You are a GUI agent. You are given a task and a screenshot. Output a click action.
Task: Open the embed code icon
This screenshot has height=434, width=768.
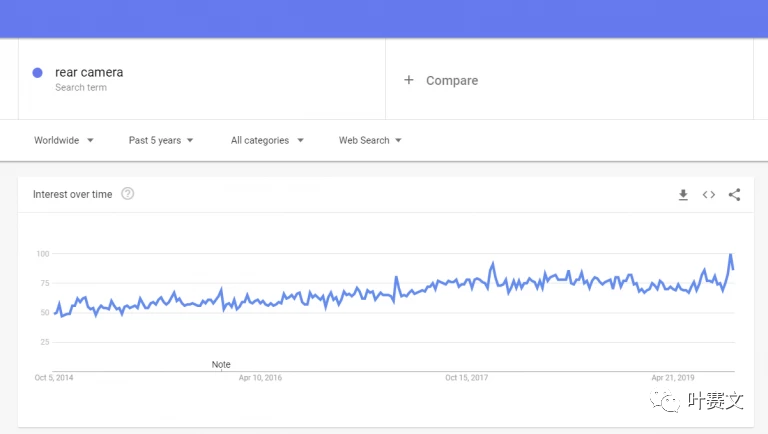click(x=708, y=195)
